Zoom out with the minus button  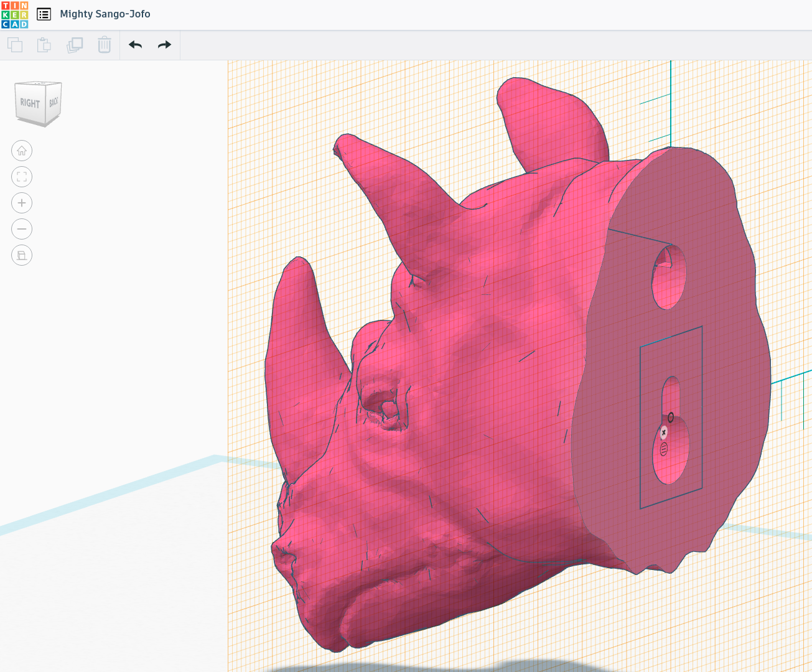[x=22, y=229]
